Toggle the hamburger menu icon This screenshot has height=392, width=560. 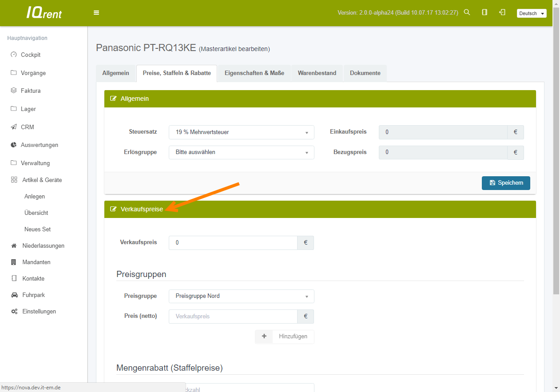coord(96,13)
